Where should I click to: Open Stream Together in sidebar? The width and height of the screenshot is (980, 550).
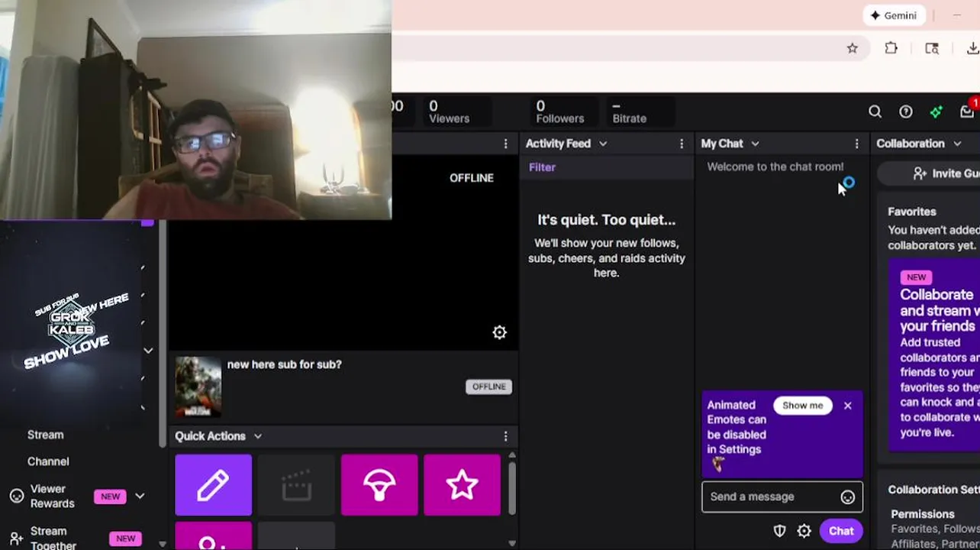53,538
